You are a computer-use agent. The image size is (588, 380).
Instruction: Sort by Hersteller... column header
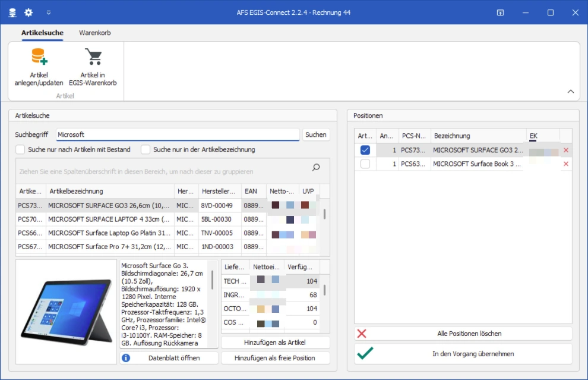click(220, 191)
